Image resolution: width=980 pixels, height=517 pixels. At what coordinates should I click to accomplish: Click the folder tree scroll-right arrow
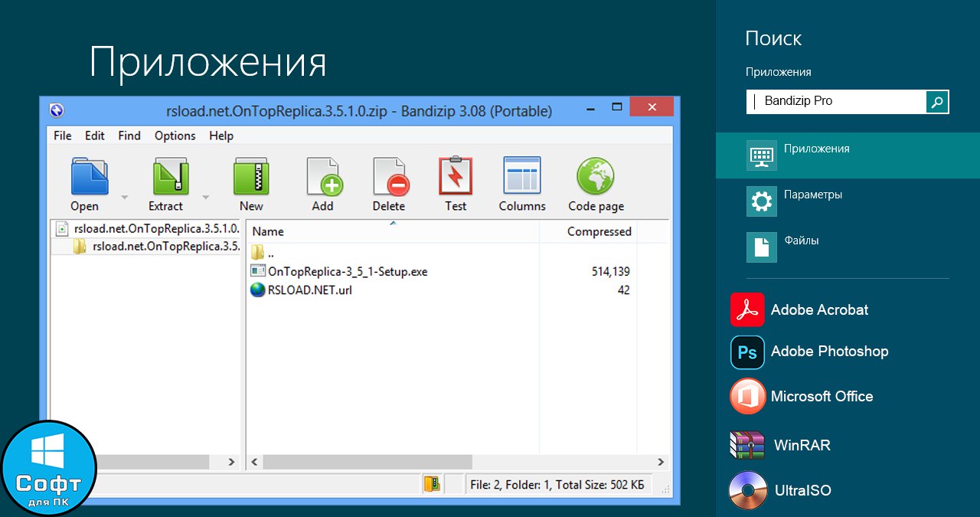pos(233,462)
